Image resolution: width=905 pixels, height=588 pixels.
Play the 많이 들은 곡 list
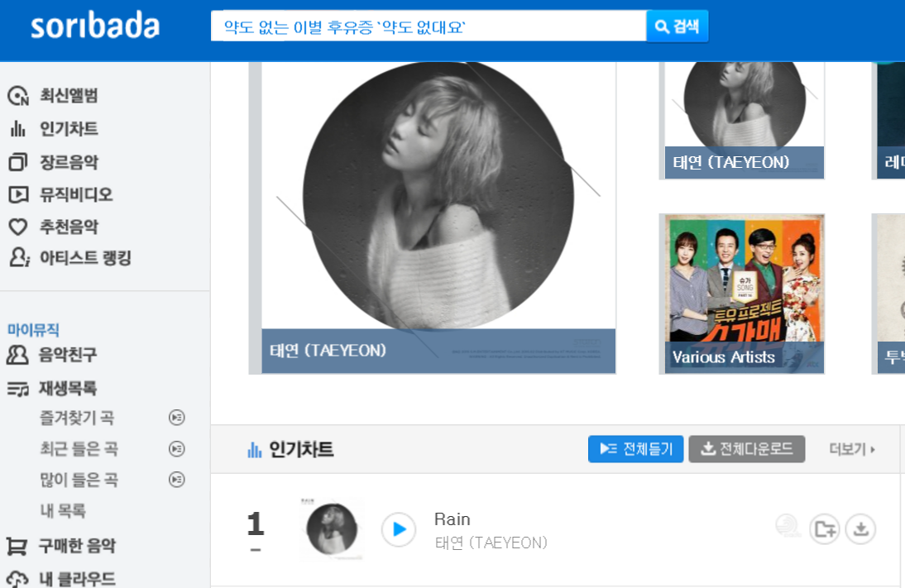[x=176, y=480]
